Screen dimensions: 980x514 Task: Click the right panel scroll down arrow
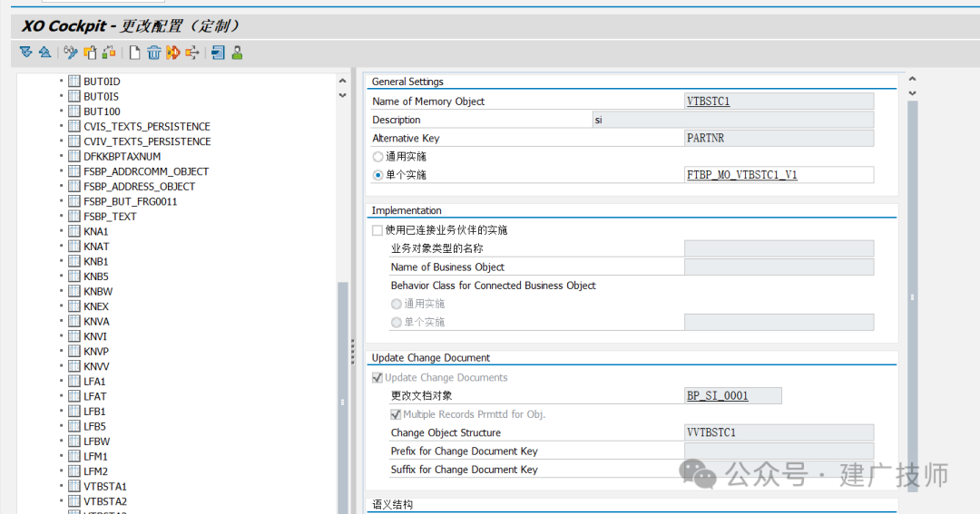pyautogui.click(x=913, y=93)
